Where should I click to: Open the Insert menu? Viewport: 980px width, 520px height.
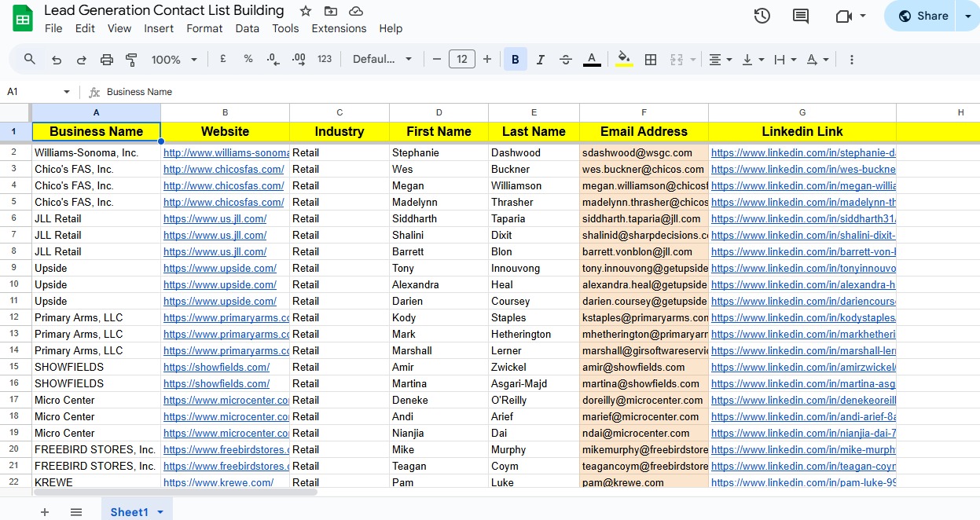159,28
